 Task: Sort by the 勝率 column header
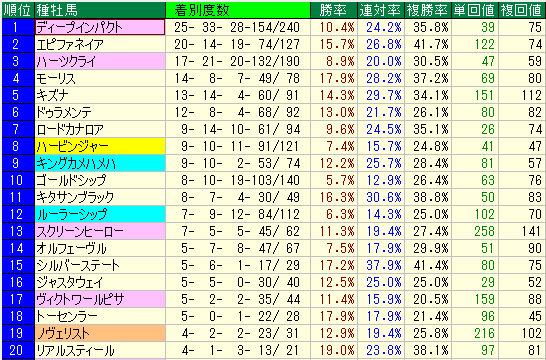334,10
